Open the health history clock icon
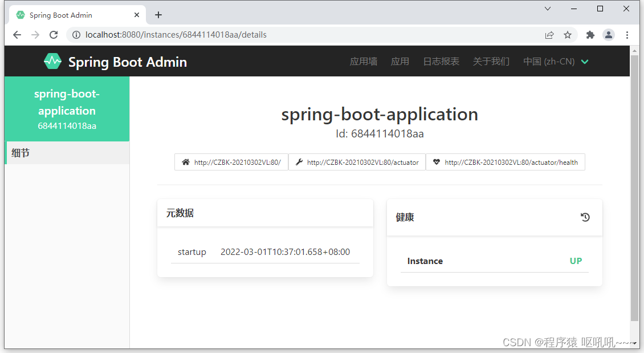The height and width of the screenshot is (353, 644). pos(585,217)
